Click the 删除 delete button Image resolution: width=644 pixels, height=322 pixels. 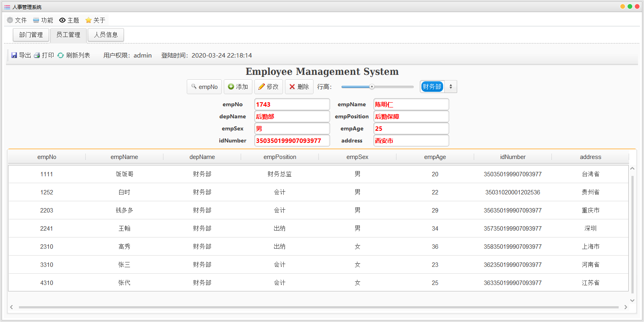point(299,87)
